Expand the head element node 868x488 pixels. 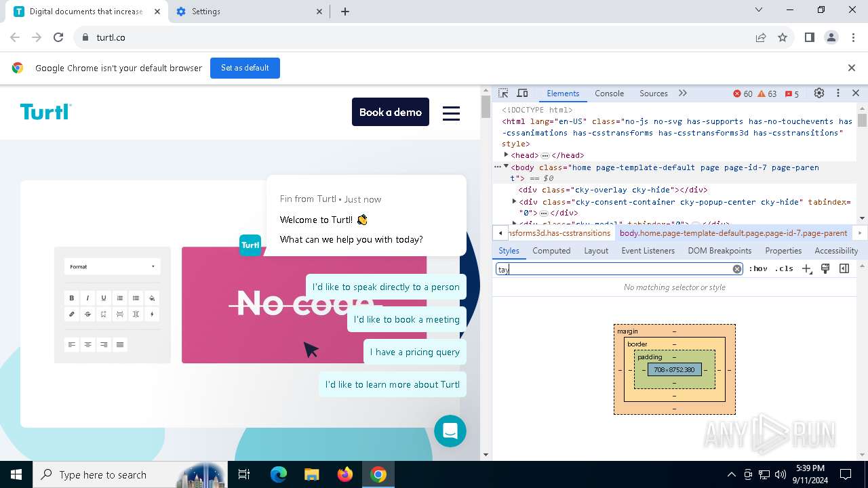(506, 155)
